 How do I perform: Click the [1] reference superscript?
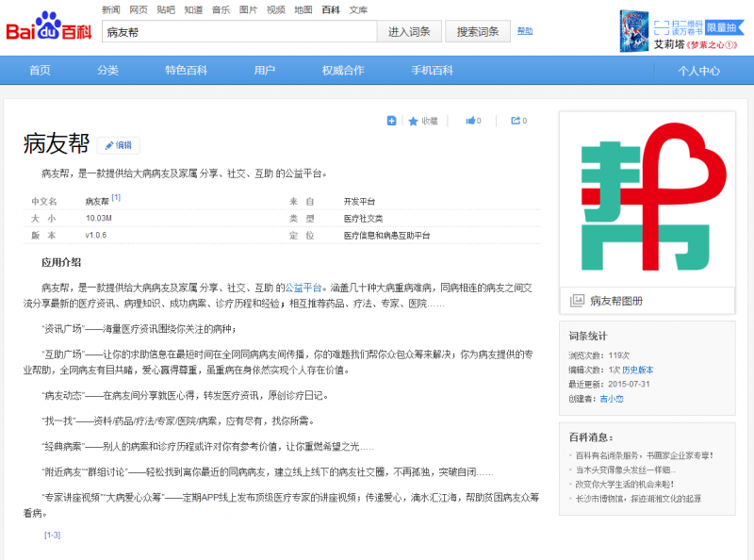point(116,197)
